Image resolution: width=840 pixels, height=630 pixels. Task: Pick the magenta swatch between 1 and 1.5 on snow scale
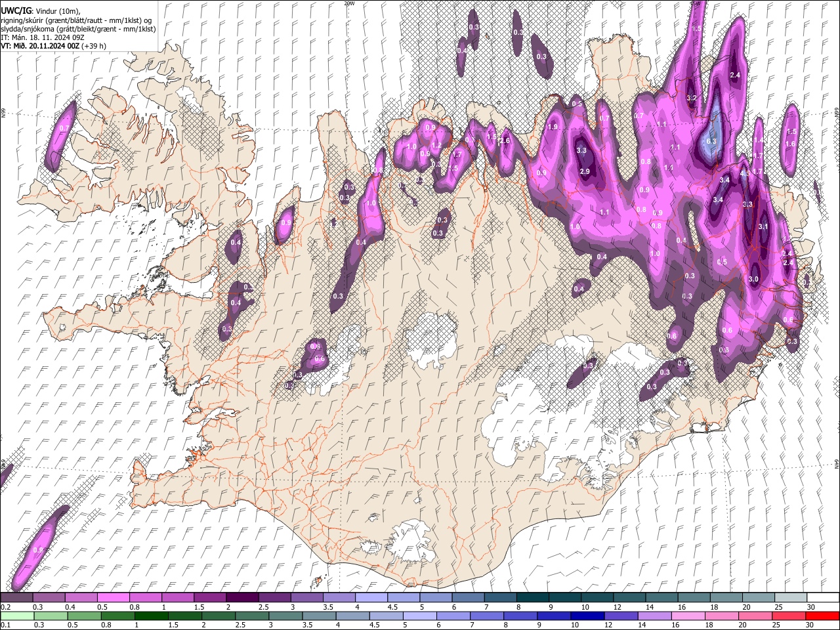[x=177, y=597]
